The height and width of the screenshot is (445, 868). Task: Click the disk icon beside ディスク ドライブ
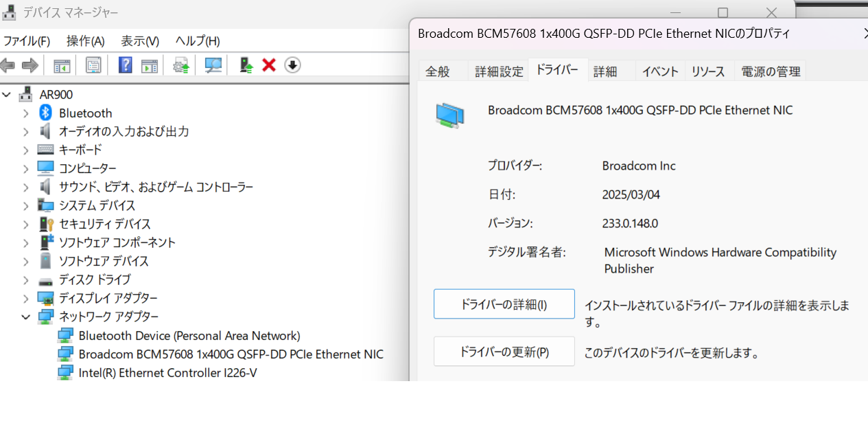click(45, 280)
